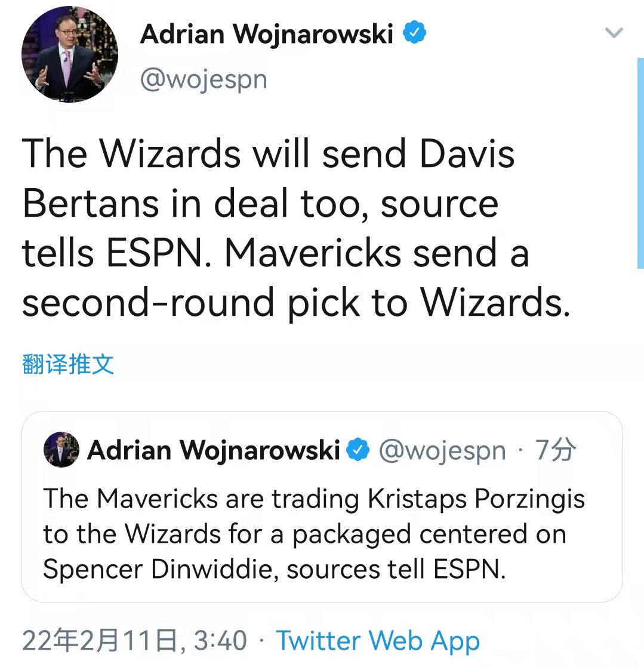
Task: Click the 7分 timestamp in quoted tweet
Action: coord(556,449)
